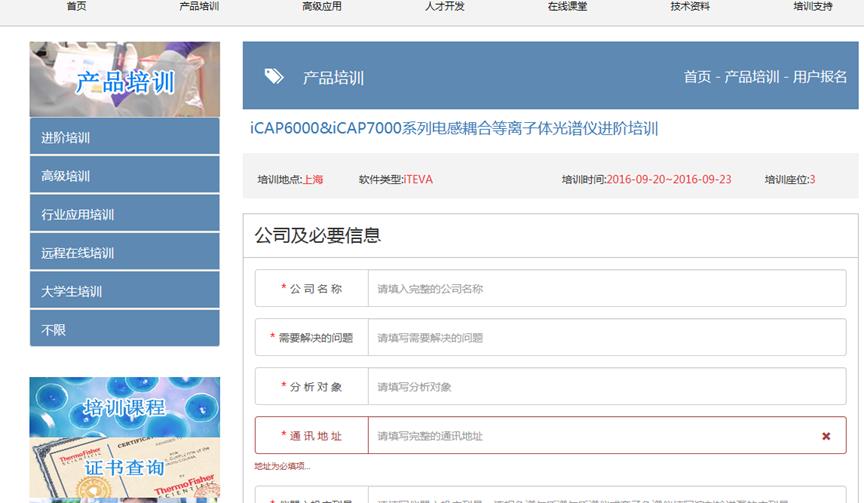Select 进阶培训 in the sidebar
The image size is (864, 503).
point(125,136)
